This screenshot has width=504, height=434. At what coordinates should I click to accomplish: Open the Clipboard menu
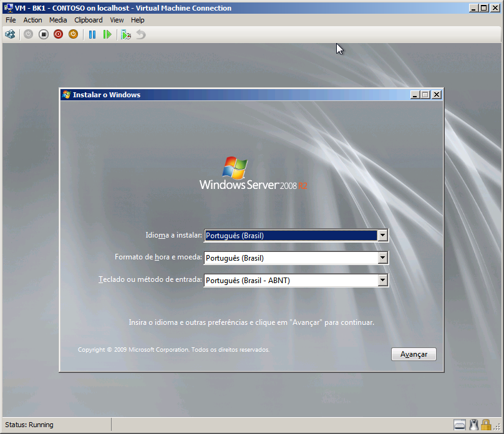point(88,20)
